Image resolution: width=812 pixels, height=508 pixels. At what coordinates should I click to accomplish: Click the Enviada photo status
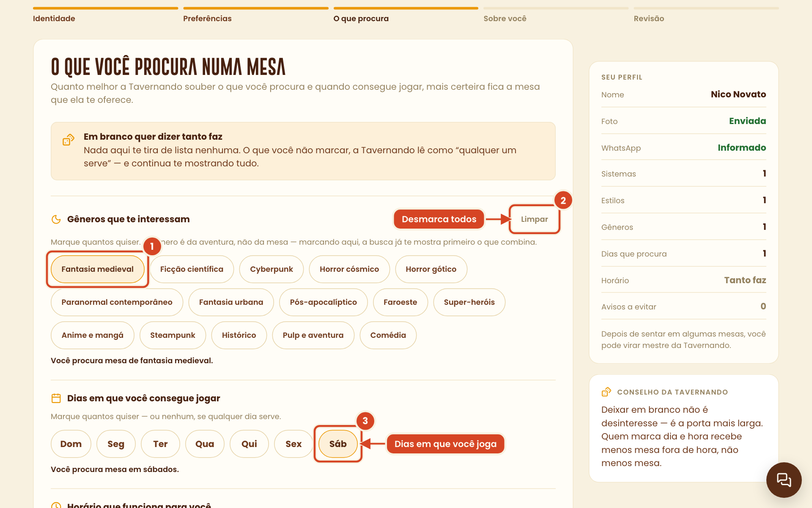click(747, 121)
